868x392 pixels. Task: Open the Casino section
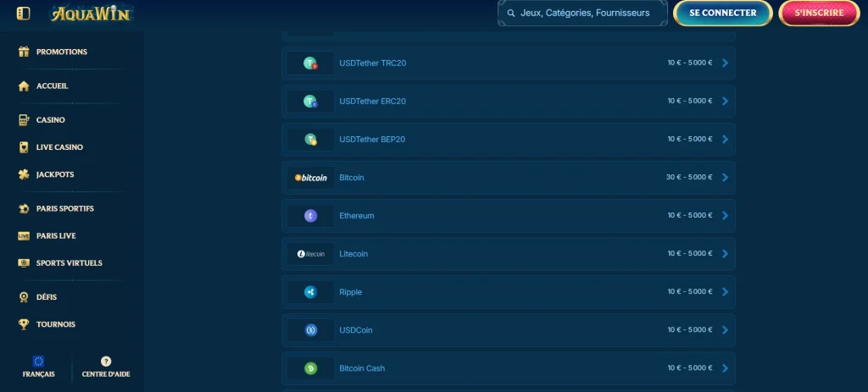pos(50,120)
